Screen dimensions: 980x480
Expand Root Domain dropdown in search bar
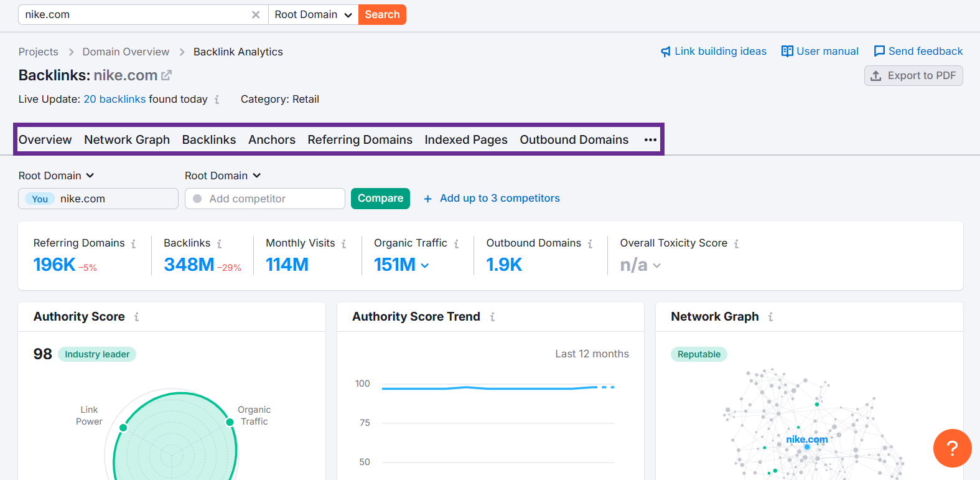pyautogui.click(x=313, y=15)
